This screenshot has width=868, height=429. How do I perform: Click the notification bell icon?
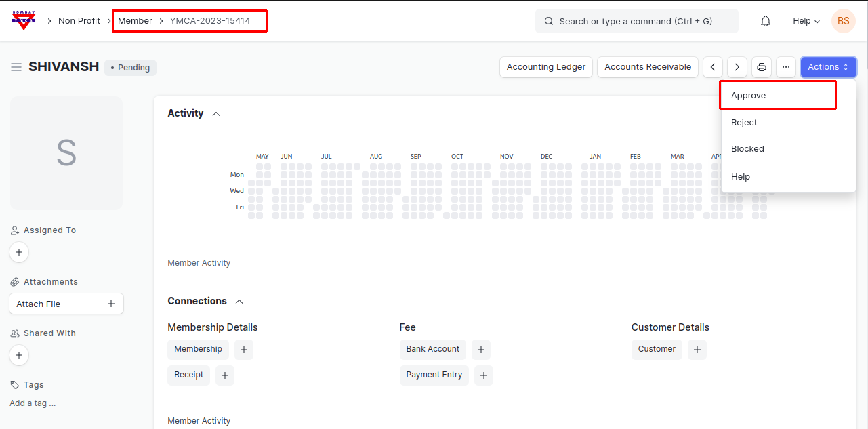[x=766, y=21]
